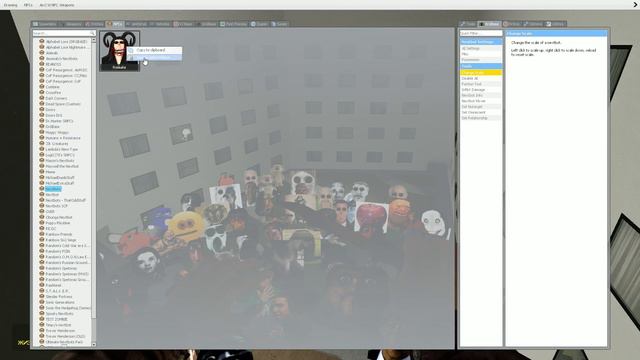The width and height of the screenshot is (640, 360).
Task: Select the Set Relationship tool
Action: click(481, 118)
